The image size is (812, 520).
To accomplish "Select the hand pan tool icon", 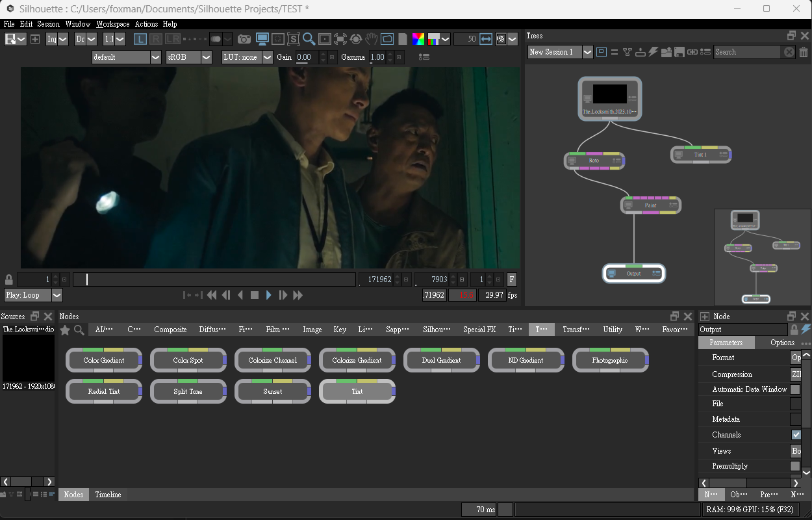I will (371, 39).
